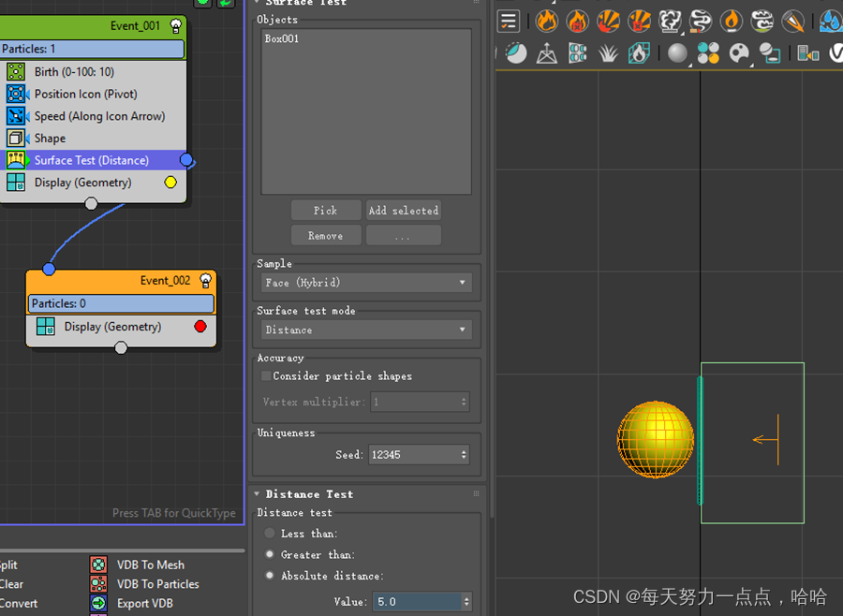Enable Consider particle shapes checkbox
Image resolution: width=843 pixels, height=616 pixels.
click(266, 376)
